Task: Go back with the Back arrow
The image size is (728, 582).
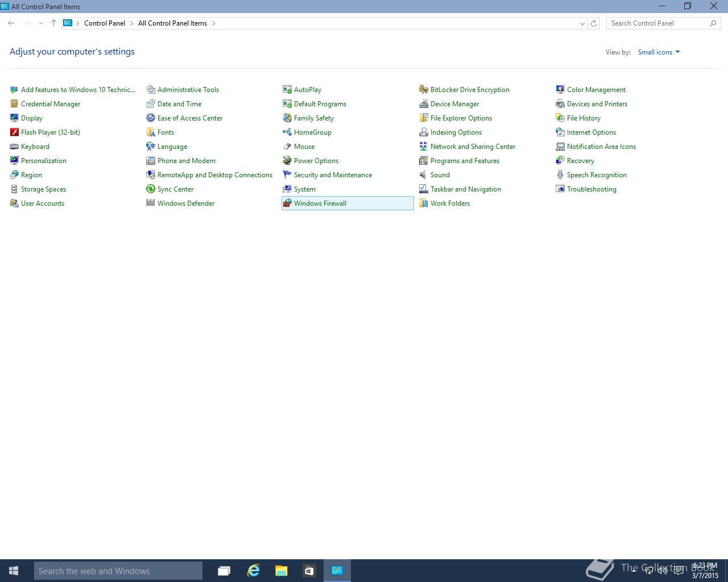Action: pyautogui.click(x=11, y=23)
